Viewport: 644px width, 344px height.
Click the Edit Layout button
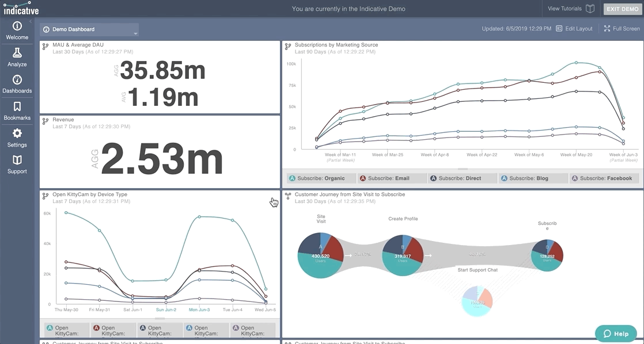(574, 29)
